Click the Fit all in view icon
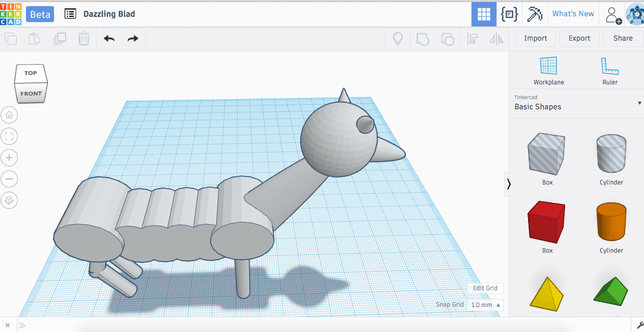Screen dimensions: 644x332 tap(9, 136)
